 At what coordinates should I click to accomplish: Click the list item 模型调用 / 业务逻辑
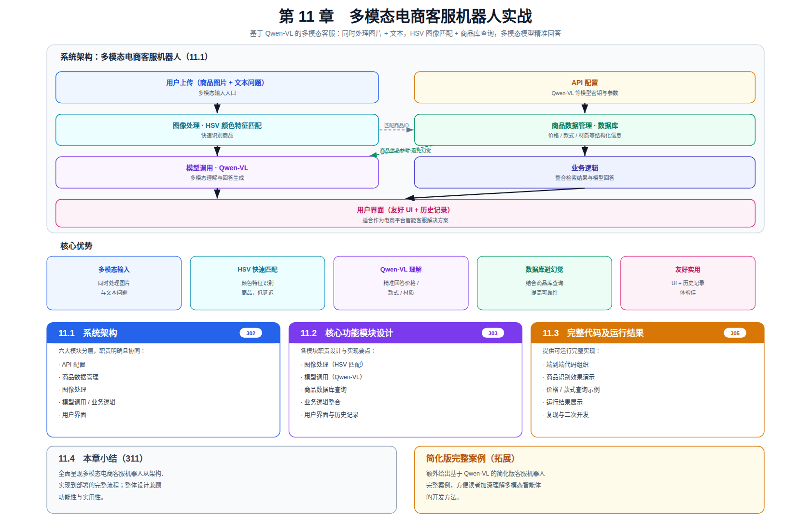87,402
